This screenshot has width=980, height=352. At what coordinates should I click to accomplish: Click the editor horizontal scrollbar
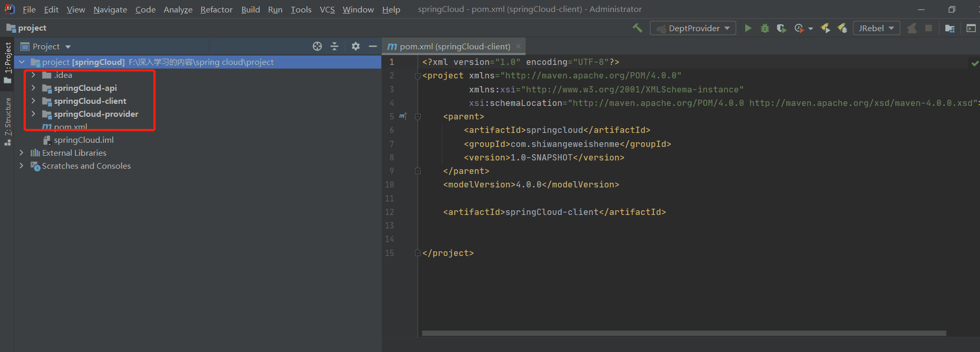pyautogui.click(x=684, y=333)
